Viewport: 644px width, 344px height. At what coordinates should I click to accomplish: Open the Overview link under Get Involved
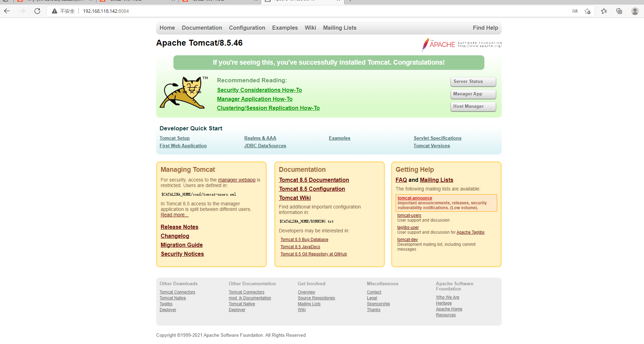click(x=306, y=292)
